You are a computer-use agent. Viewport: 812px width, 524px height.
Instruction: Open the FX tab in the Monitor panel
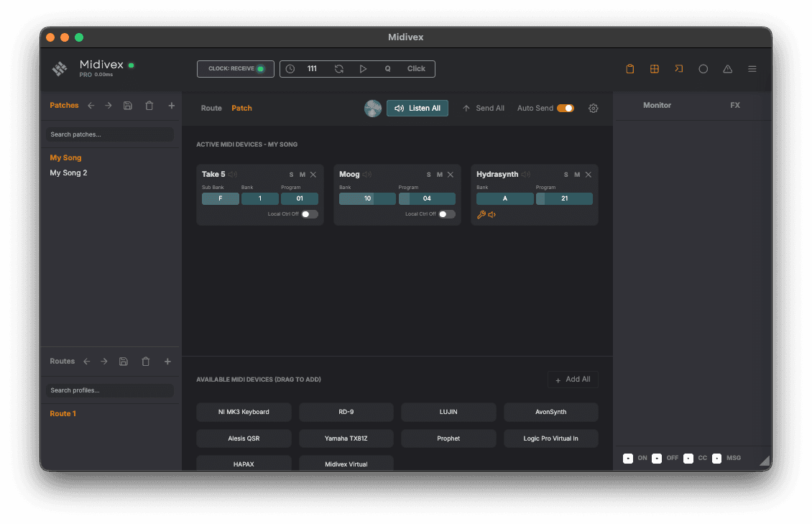tap(734, 105)
